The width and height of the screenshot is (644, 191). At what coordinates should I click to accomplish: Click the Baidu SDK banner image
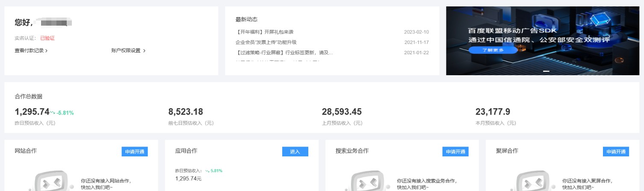(x=543, y=41)
